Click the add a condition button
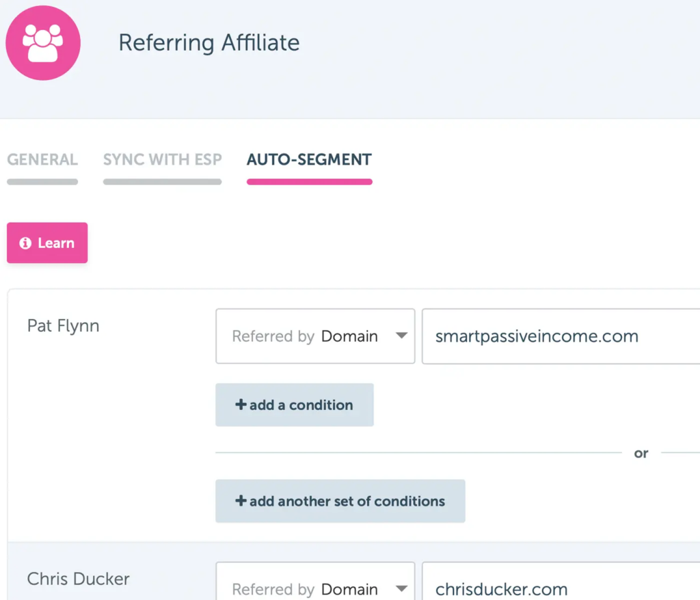This screenshot has width=700, height=600. [x=295, y=405]
